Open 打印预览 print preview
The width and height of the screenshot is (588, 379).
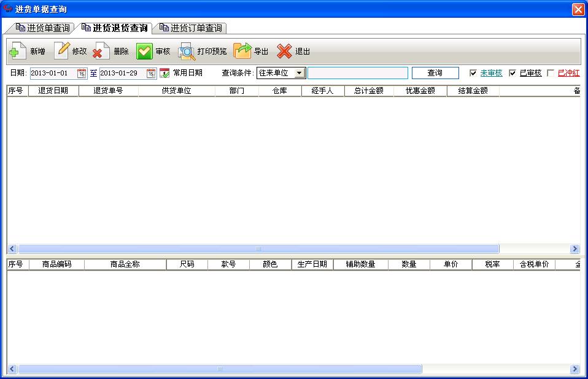pyautogui.click(x=203, y=52)
